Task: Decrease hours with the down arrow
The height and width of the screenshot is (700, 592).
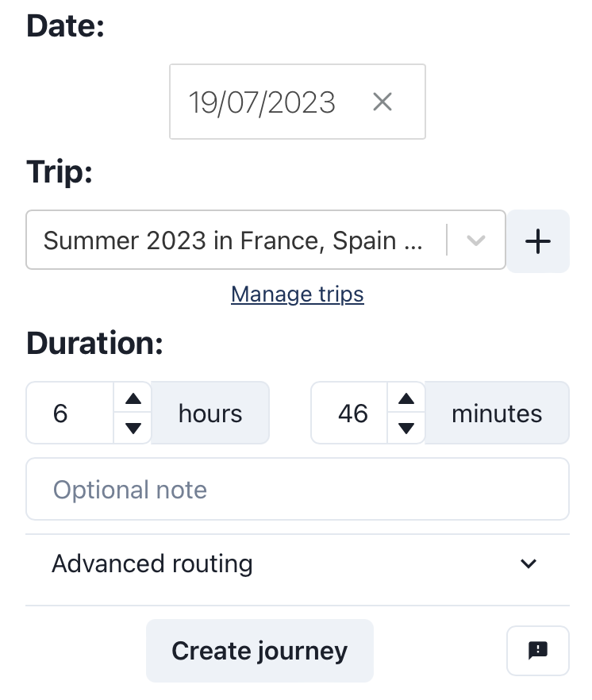Action: (x=133, y=429)
